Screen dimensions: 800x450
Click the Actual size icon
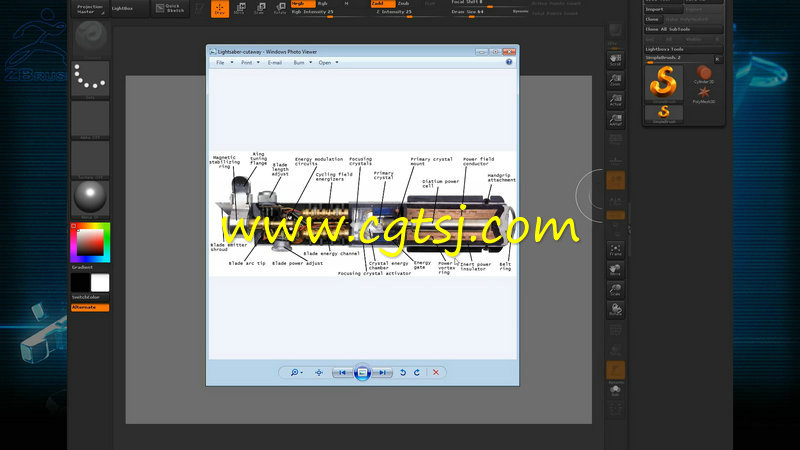(615, 99)
